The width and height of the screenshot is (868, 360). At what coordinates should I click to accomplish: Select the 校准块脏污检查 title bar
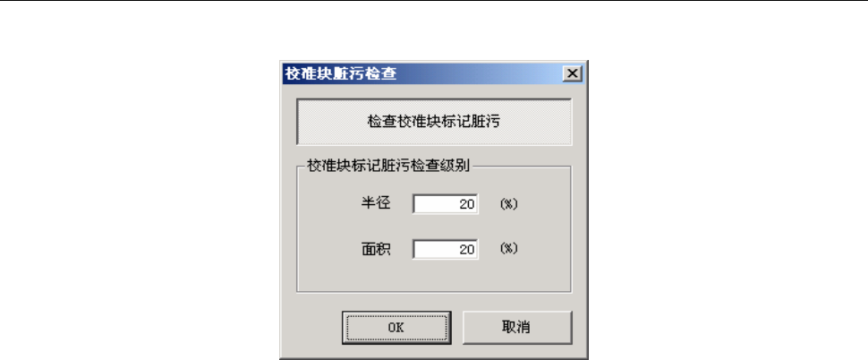click(x=433, y=73)
